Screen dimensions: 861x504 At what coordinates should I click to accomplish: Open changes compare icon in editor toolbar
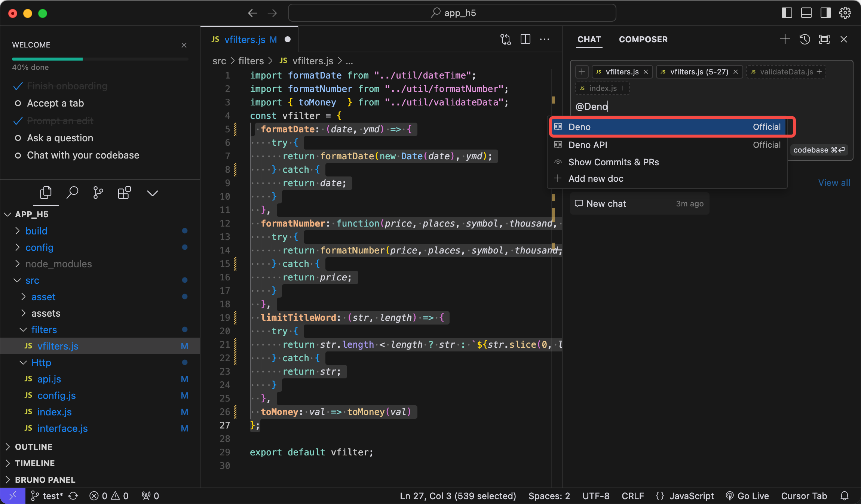coord(506,39)
